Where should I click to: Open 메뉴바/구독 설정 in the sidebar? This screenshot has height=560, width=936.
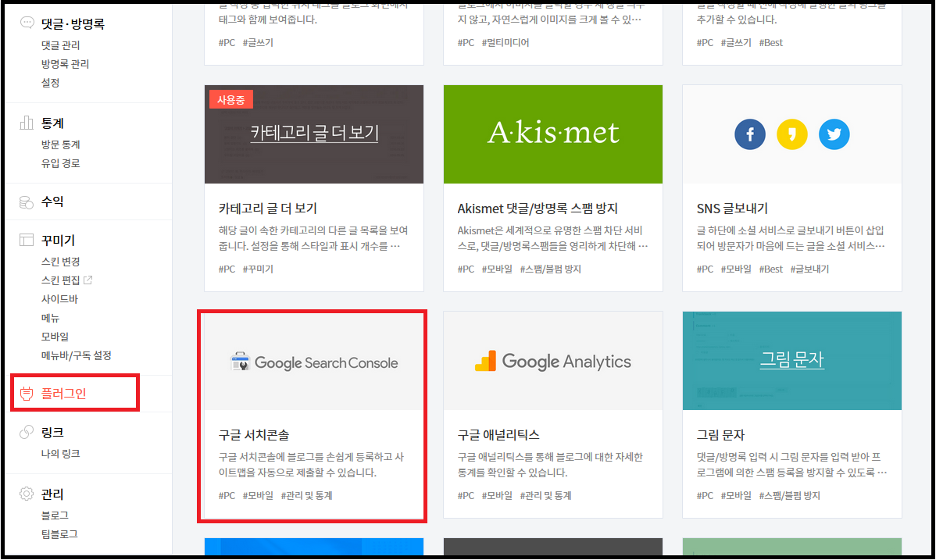[x=77, y=355]
